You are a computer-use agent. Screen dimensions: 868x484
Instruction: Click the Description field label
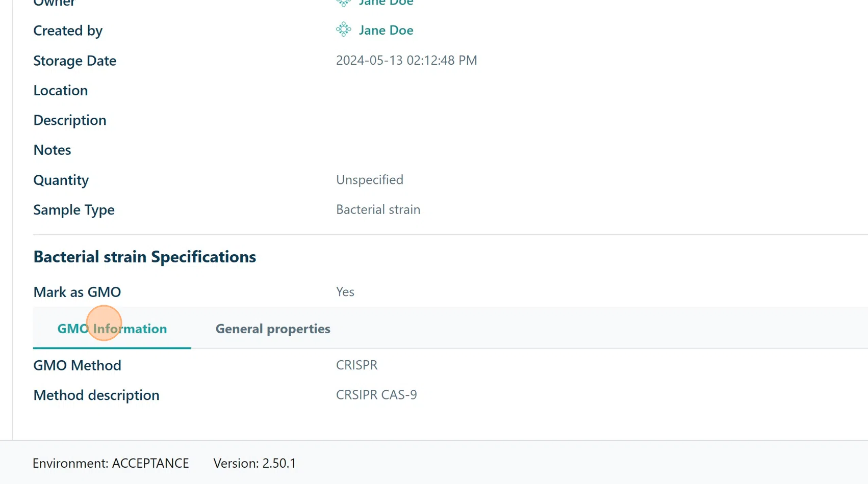70,120
